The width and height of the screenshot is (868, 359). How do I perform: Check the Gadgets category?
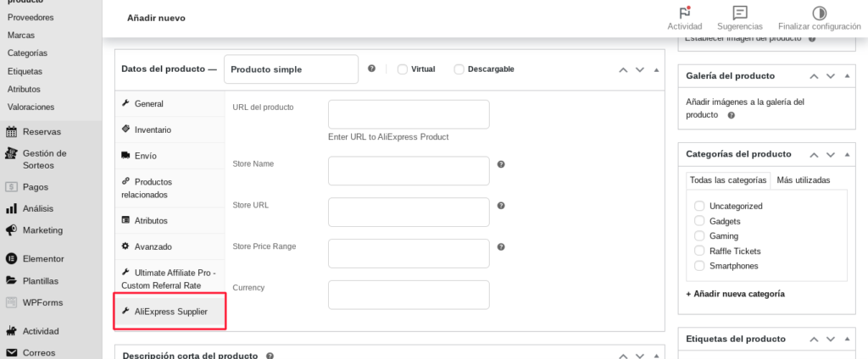click(699, 221)
